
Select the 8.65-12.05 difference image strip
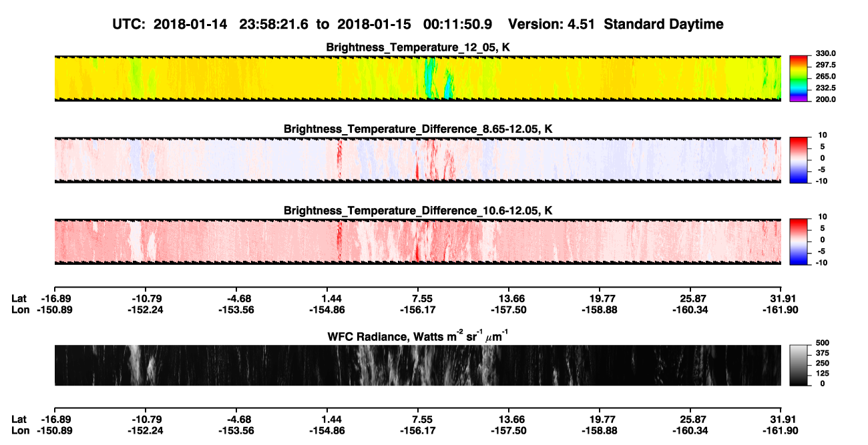click(x=417, y=160)
